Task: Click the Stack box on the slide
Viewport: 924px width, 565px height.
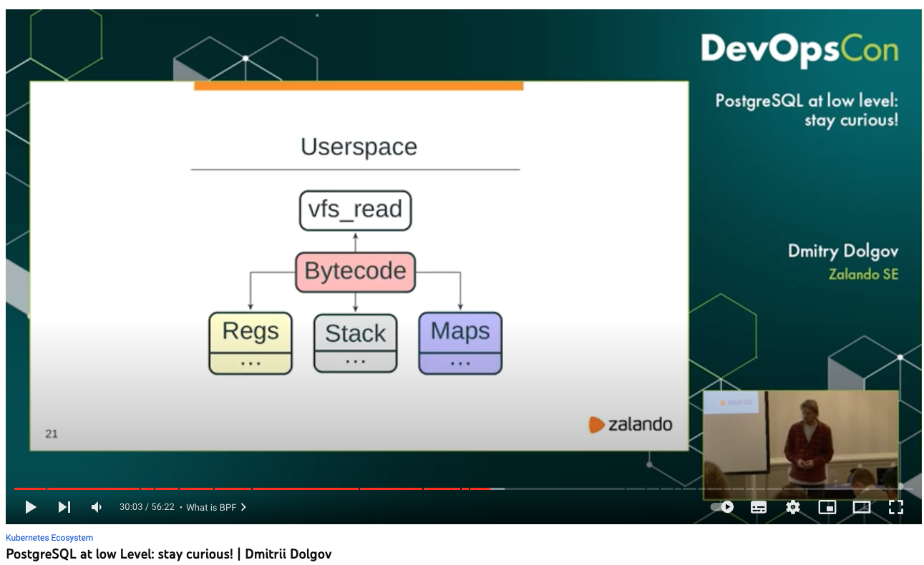Action: point(355,343)
